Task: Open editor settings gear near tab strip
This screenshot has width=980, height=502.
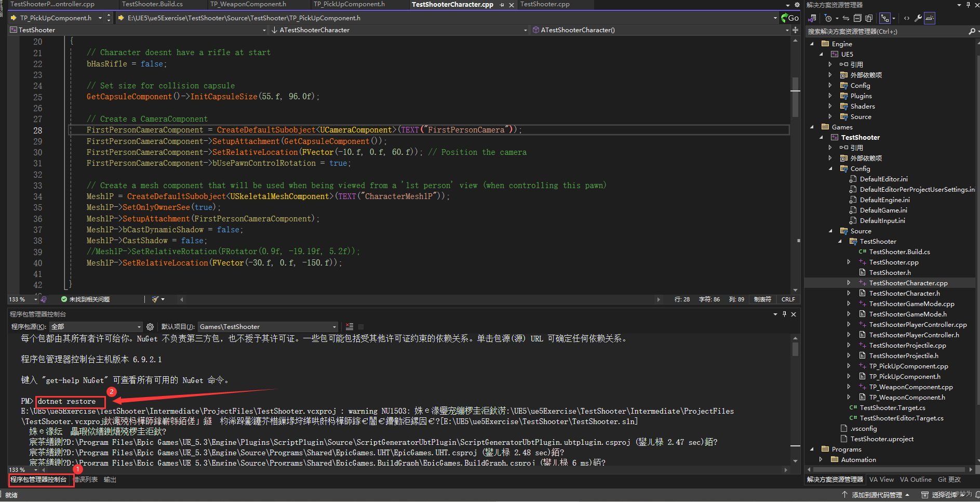Action: point(797,5)
